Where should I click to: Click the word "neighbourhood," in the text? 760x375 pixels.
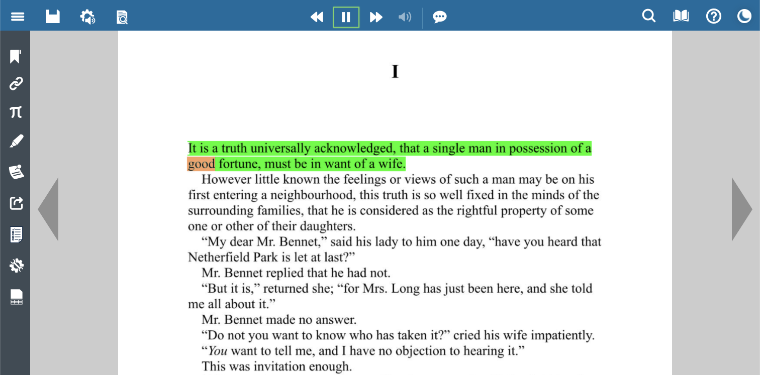point(313,195)
